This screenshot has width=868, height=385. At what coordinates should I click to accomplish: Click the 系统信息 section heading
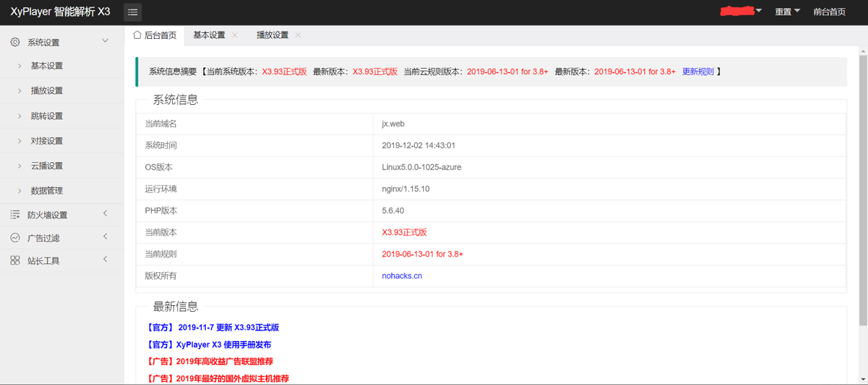point(175,100)
